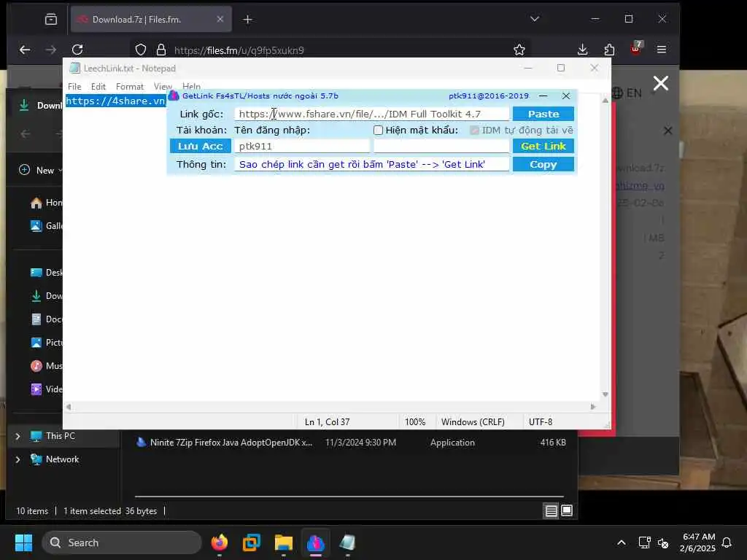Close the Download.7z browser tab

(x=220, y=19)
